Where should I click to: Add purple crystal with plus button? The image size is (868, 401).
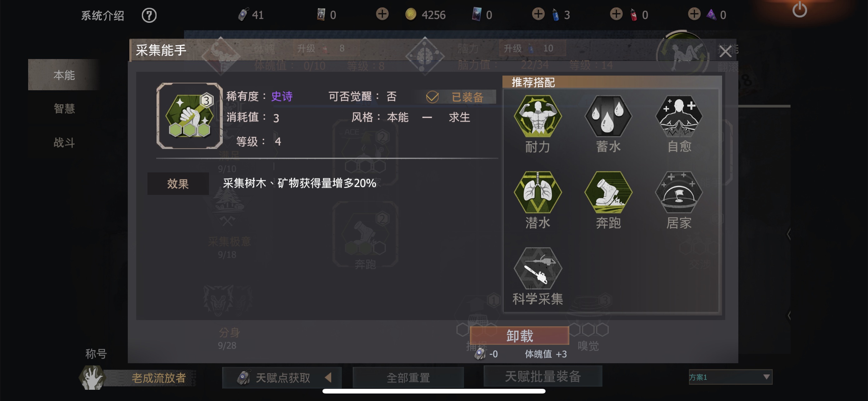coord(694,14)
